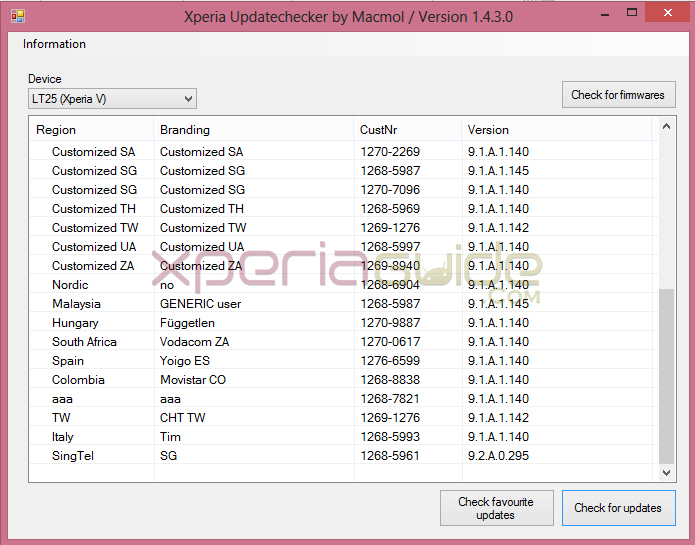The height and width of the screenshot is (545, 695).
Task: Click CustNr 1268-8838
Action: coord(390,380)
